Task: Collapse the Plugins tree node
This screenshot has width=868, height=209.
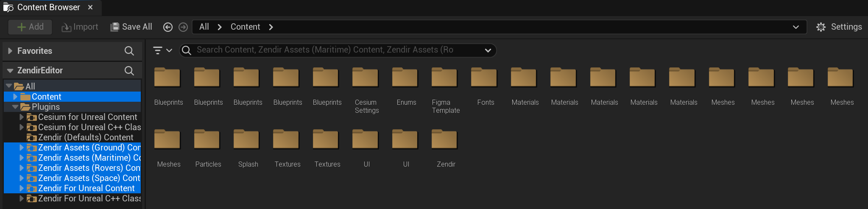Action: tap(16, 107)
